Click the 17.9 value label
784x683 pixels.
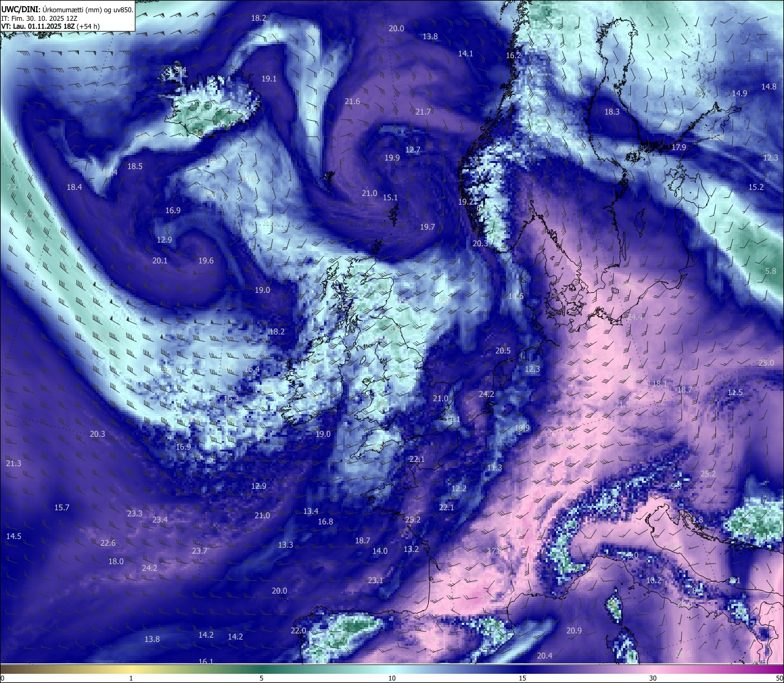pos(679,148)
